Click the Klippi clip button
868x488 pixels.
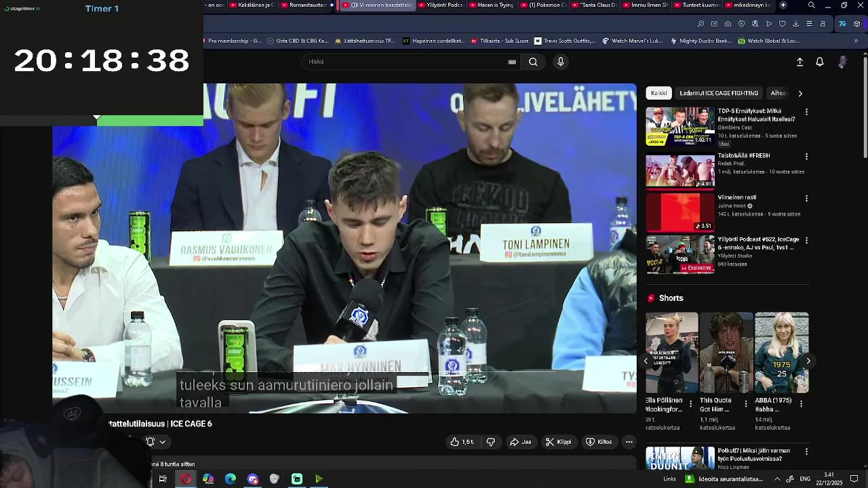coord(558,442)
